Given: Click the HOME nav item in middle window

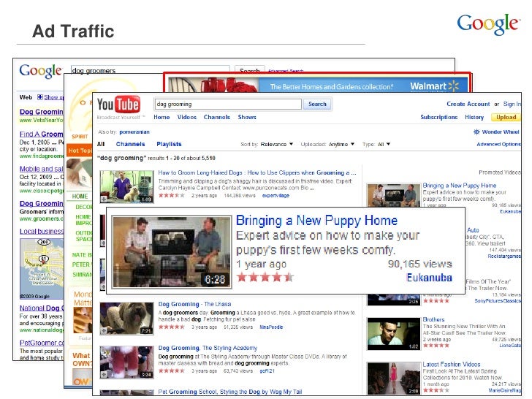Looking at the screenshot, I should point(80,197).
